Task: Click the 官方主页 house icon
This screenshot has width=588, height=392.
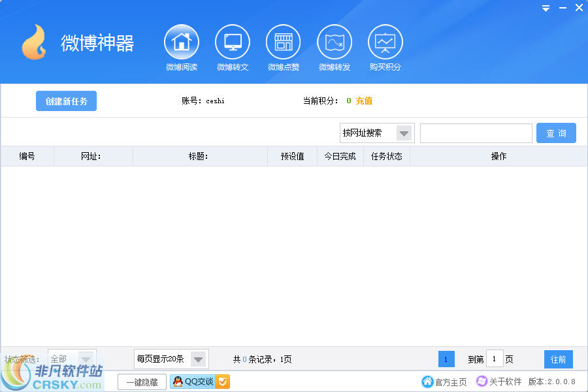Action: tap(427, 382)
